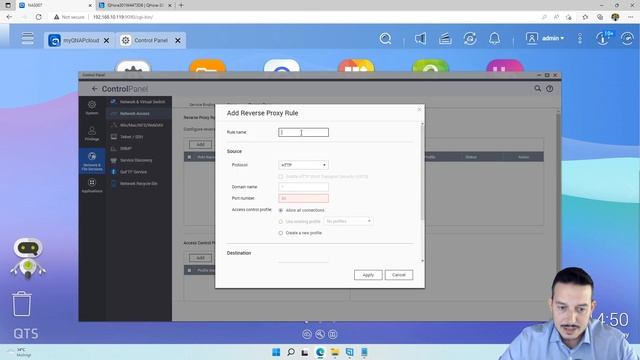Click the Apply button in dialog
Image resolution: width=640 pixels, height=360 pixels.
coord(368,275)
